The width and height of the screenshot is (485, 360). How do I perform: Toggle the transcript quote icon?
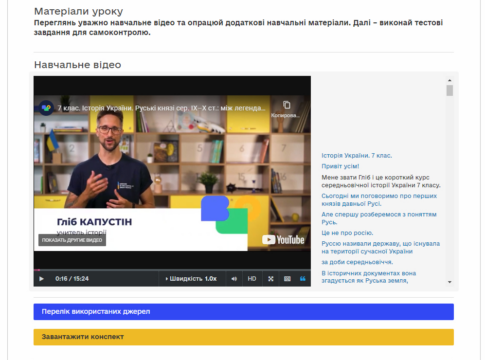click(x=303, y=279)
